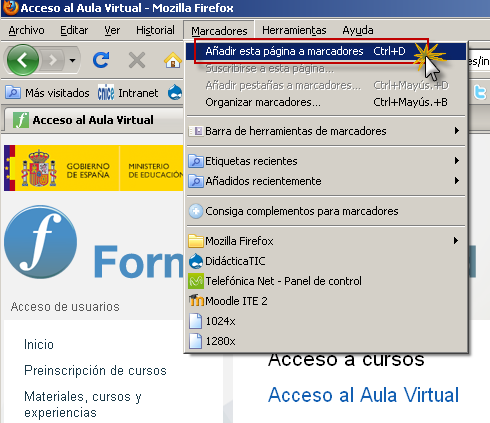This screenshot has width=490, height=423.
Task: Go back with the green arrow button
Action: (x=23, y=60)
